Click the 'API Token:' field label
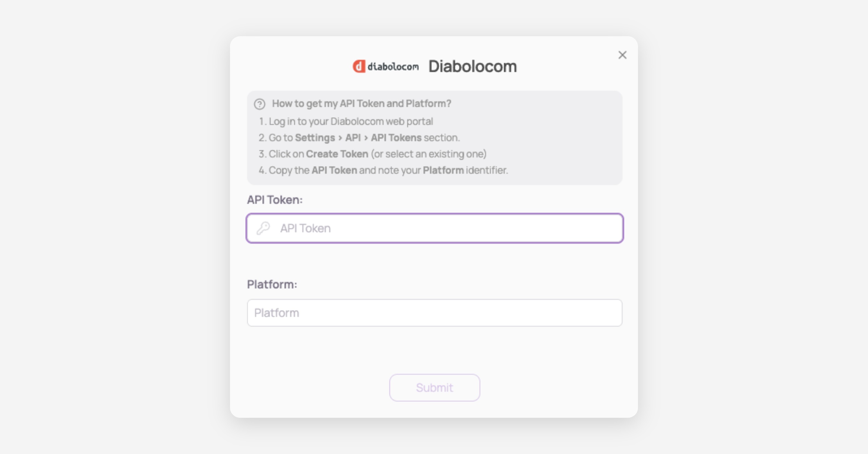The width and height of the screenshot is (868, 454). [275, 200]
